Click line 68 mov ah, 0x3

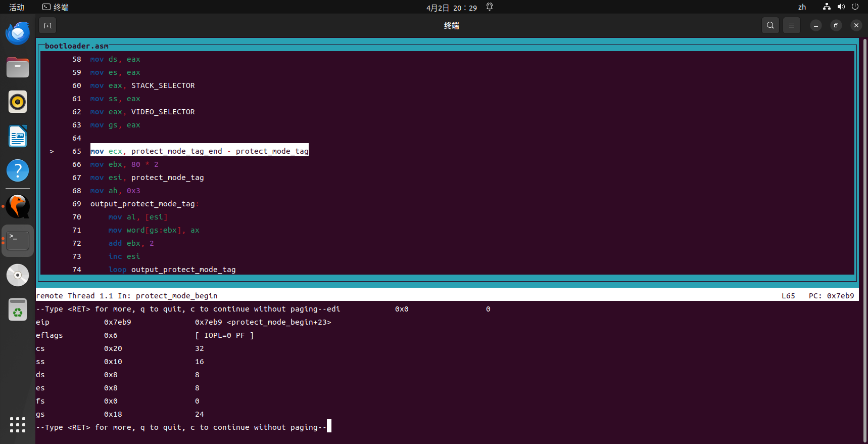coord(115,191)
